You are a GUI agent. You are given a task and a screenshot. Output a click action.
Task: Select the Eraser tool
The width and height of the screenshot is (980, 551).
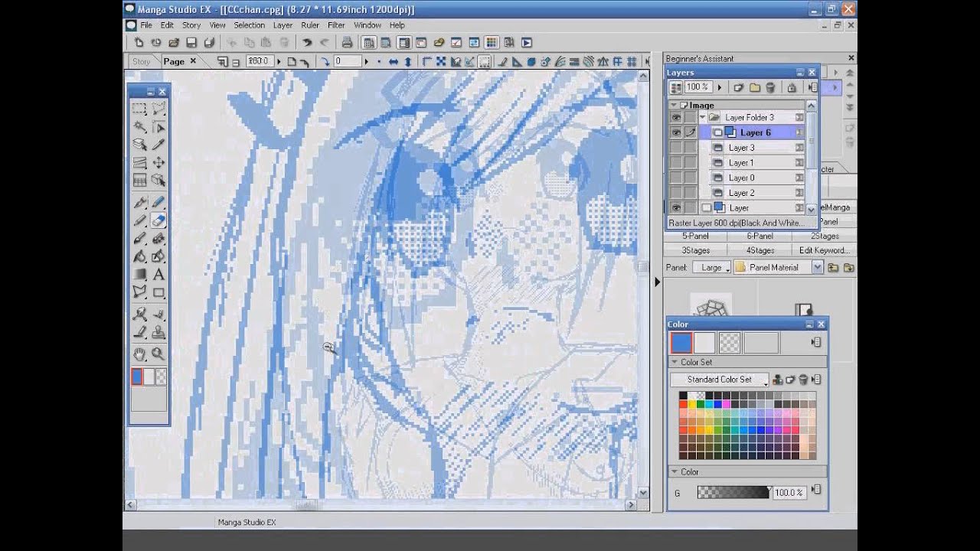pyautogui.click(x=158, y=220)
